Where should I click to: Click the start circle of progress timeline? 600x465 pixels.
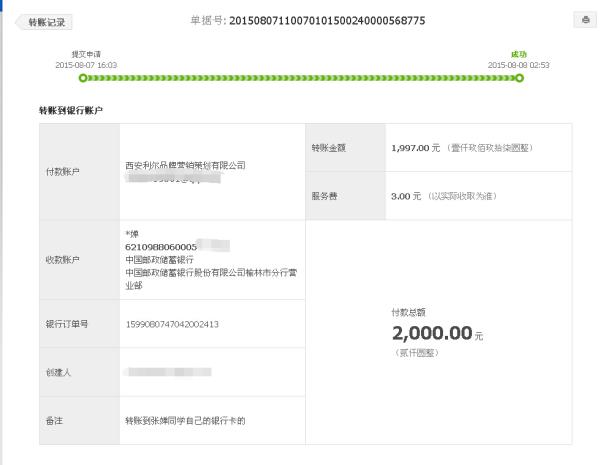[x=83, y=78]
